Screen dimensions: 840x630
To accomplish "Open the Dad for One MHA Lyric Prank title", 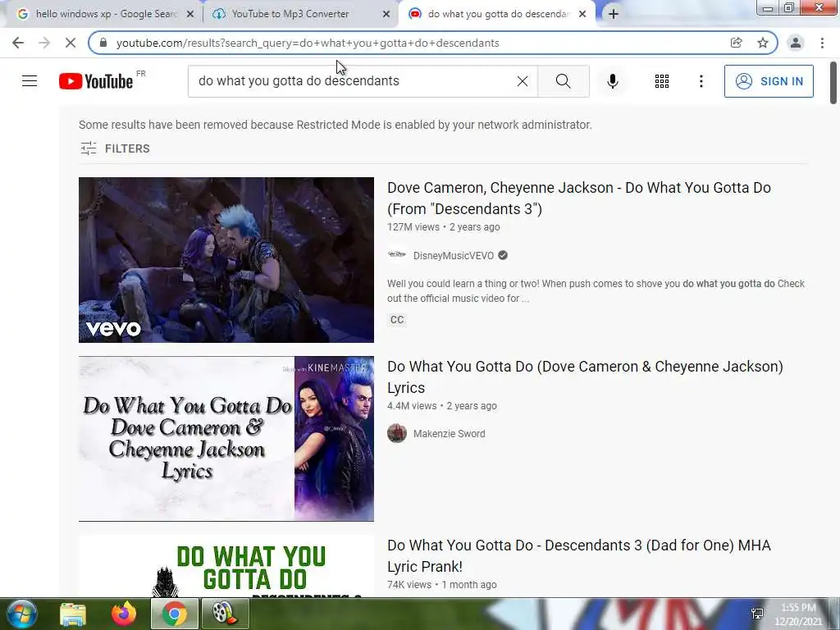I will tap(579, 555).
